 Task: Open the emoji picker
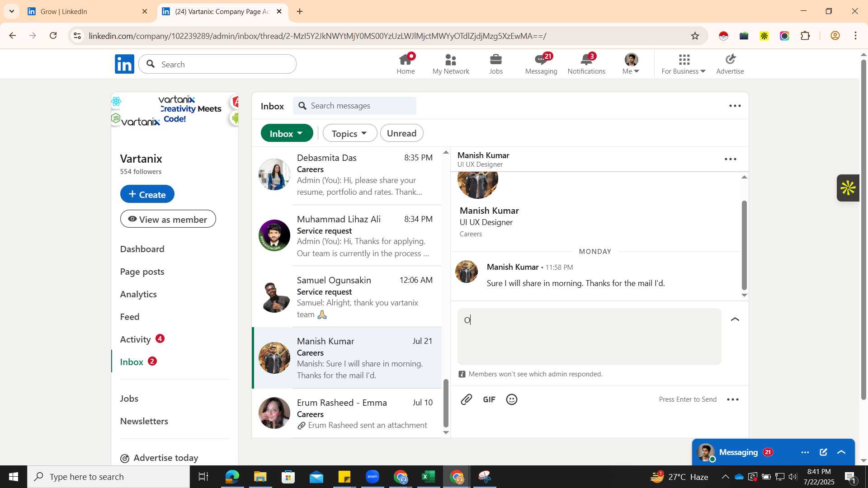point(512,399)
